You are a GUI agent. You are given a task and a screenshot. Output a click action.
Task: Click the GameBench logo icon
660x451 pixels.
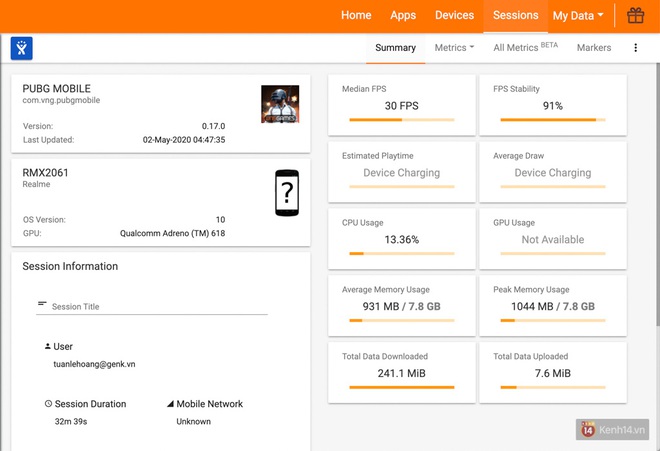pyautogui.click(x=21, y=48)
